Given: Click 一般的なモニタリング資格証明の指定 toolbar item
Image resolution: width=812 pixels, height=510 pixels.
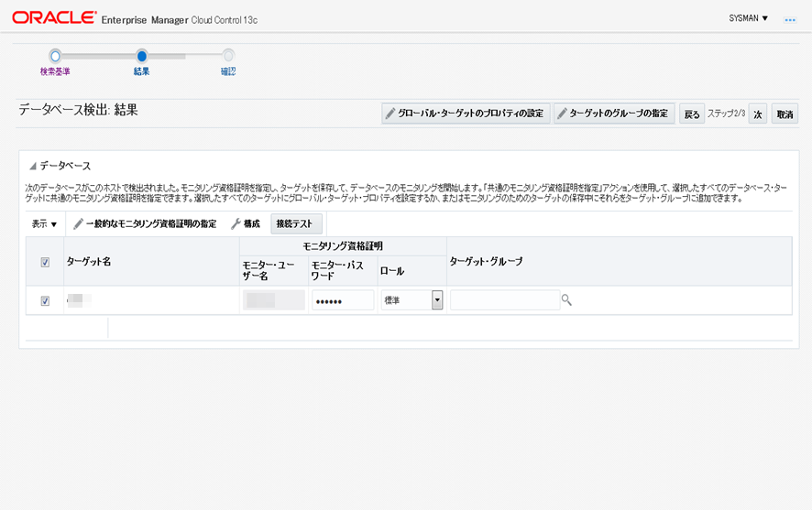Looking at the screenshot, I should pyautogui.click(x=145, y=224).
